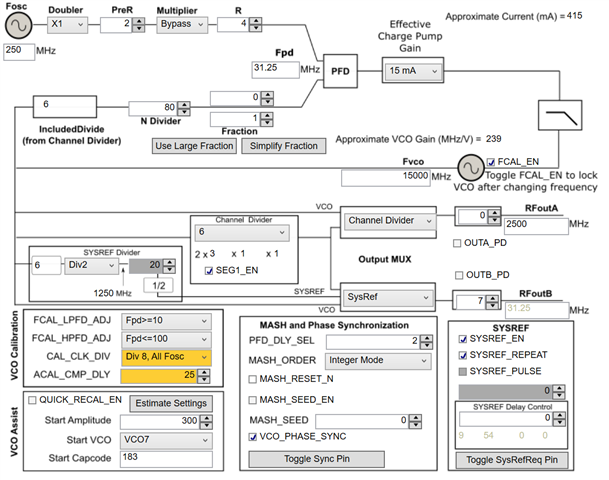Open the RFoutA Channel Divider mux dropdown

(390, 221)
